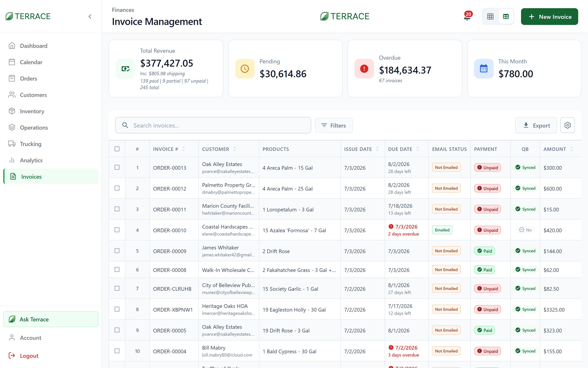
Task: Check the box for ORDER-00010
Action: click(117, 230)
